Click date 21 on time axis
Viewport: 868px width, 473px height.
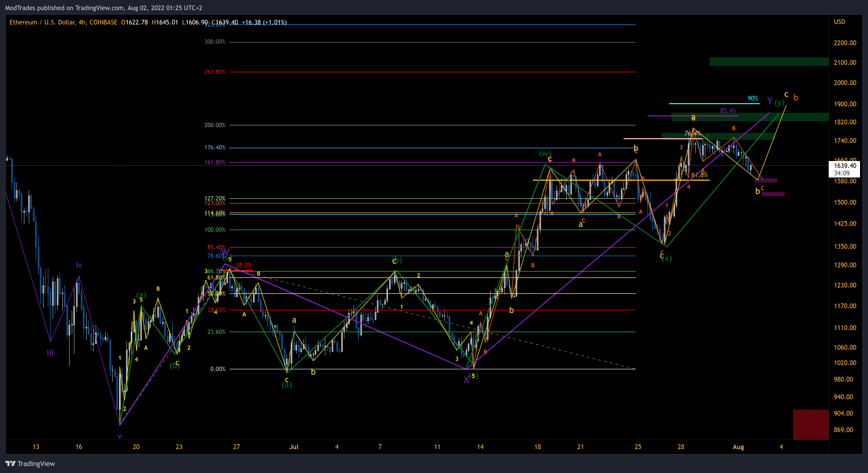pos(580,447)
